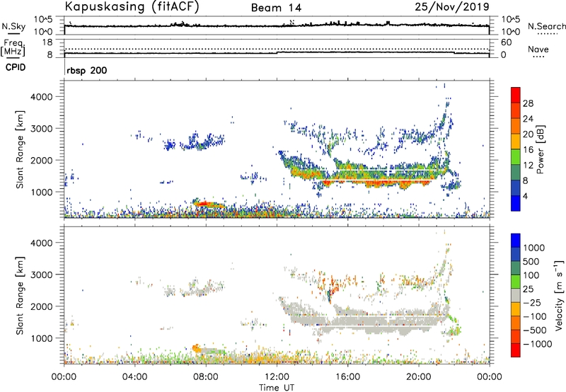Click the rbsp 200 mode label
566x392 pixels.
86,70
